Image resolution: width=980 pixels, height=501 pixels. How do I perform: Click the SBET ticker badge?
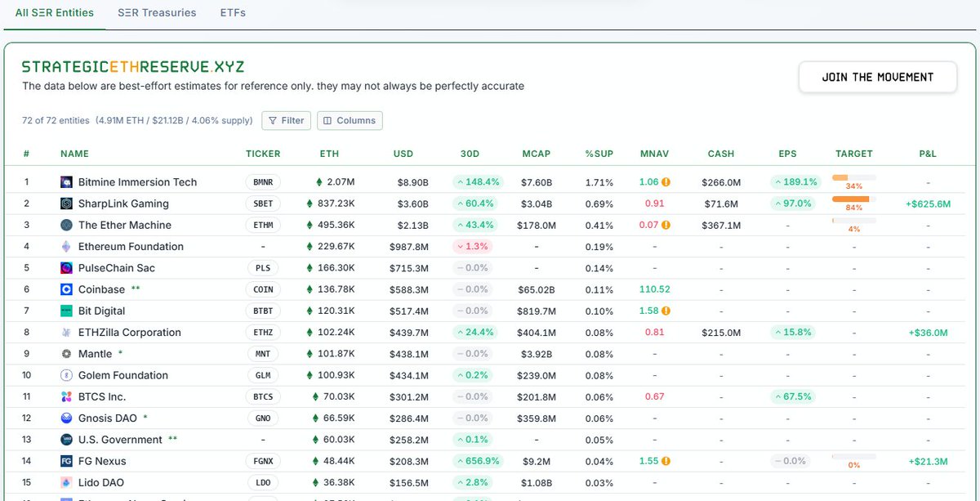(263, 204)
